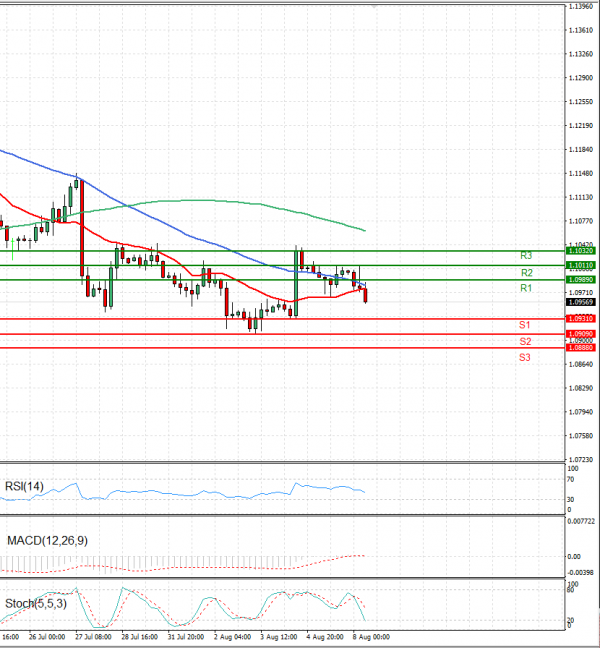Click the RSI(14) indicator label
This screenshot has width=600, height=648.
(24, 486)
